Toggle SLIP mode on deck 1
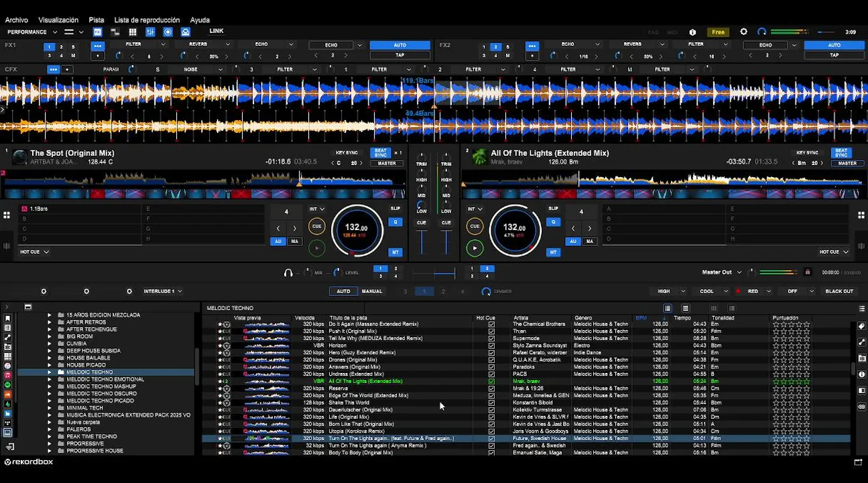Screen dimensions: 868x483 pyautogui.click(x=395, y=209)
